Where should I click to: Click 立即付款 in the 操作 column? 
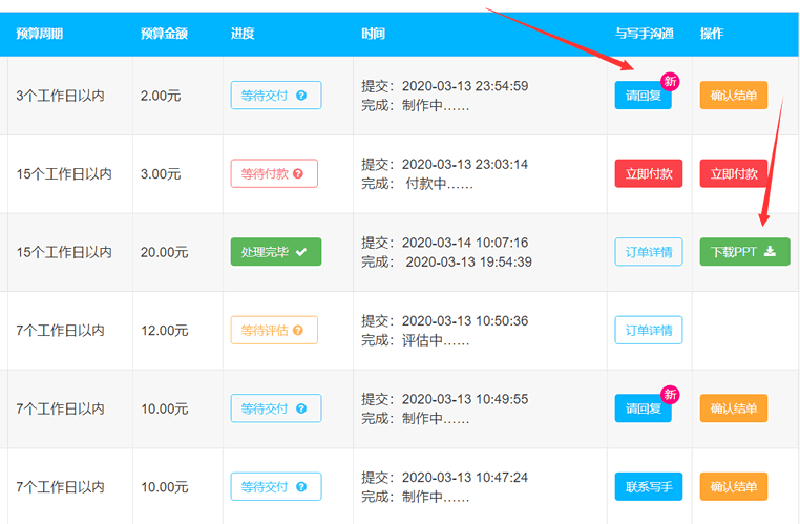point(733,174)
